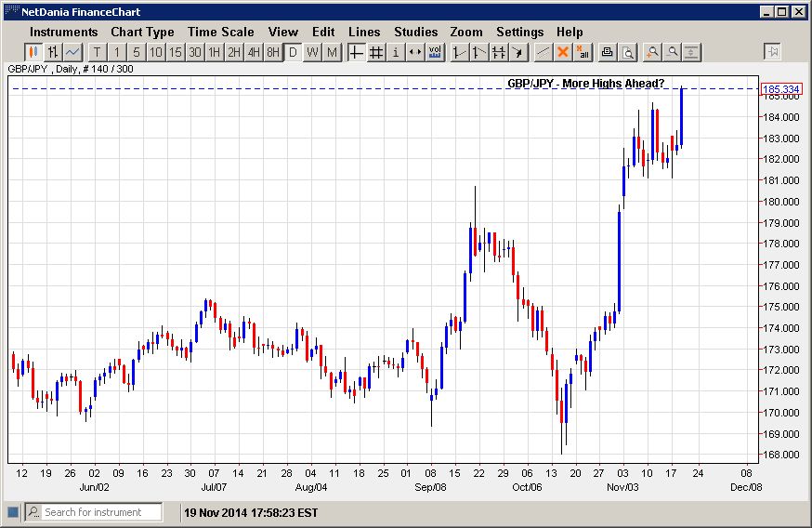Click the Sep/08 date axis label
The width and height of the screenshot is (812, 528).
(x=430, y=487)
